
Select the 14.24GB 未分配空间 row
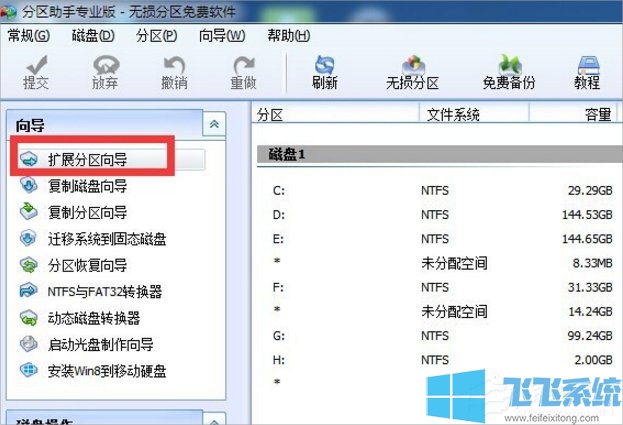pyautogui.click(x=440, y=311)
